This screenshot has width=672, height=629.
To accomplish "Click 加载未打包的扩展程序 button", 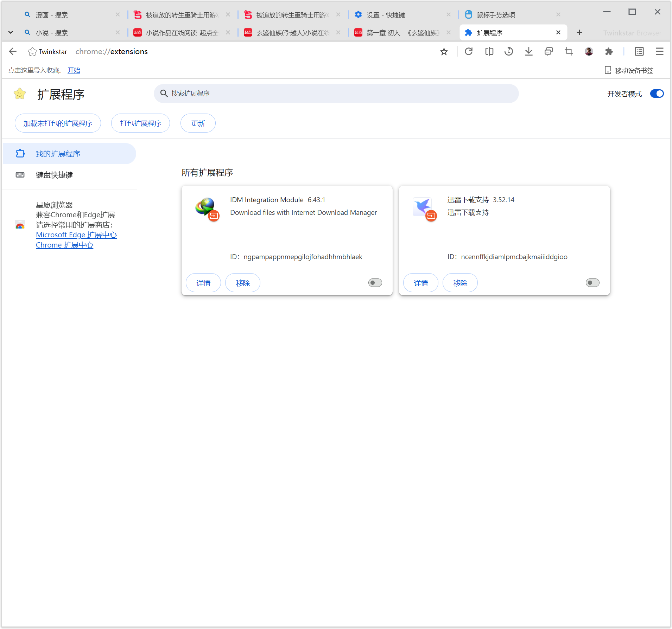I will tap(58, 123).
